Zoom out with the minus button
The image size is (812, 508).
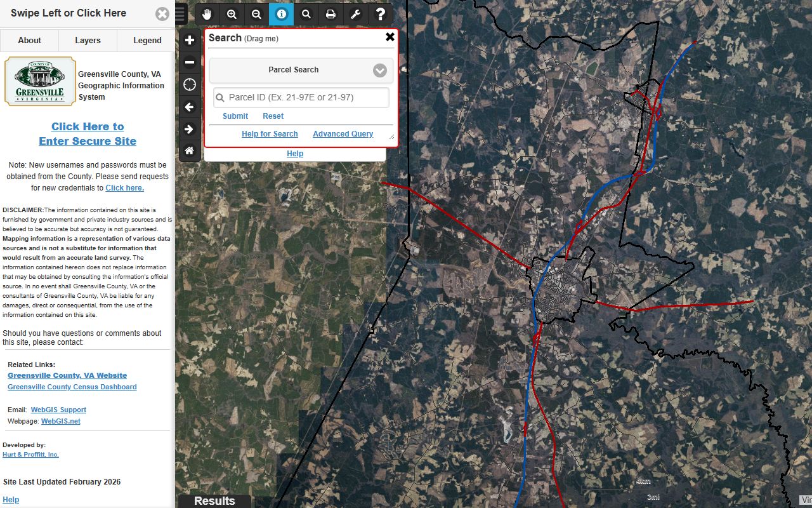[190, 62]
